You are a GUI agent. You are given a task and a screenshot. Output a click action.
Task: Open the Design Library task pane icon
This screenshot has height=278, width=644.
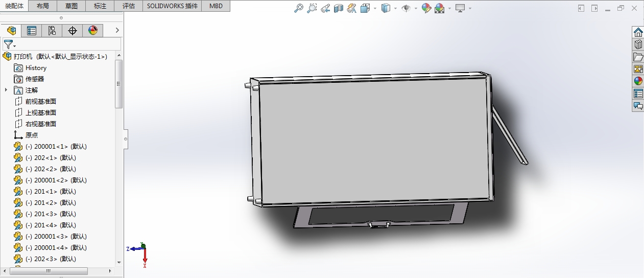(x=638, y=44)
